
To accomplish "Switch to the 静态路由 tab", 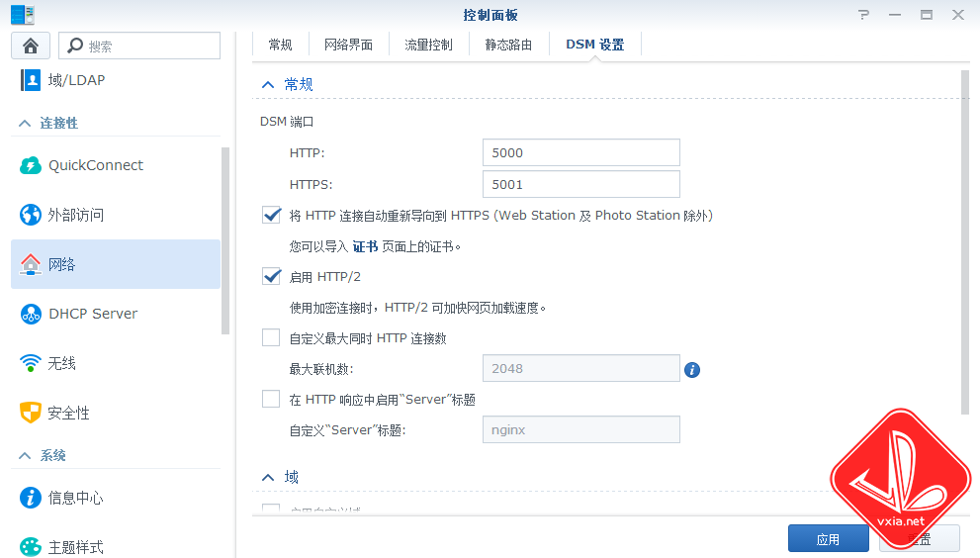I will pyautogui.click(x=508, y=45).
